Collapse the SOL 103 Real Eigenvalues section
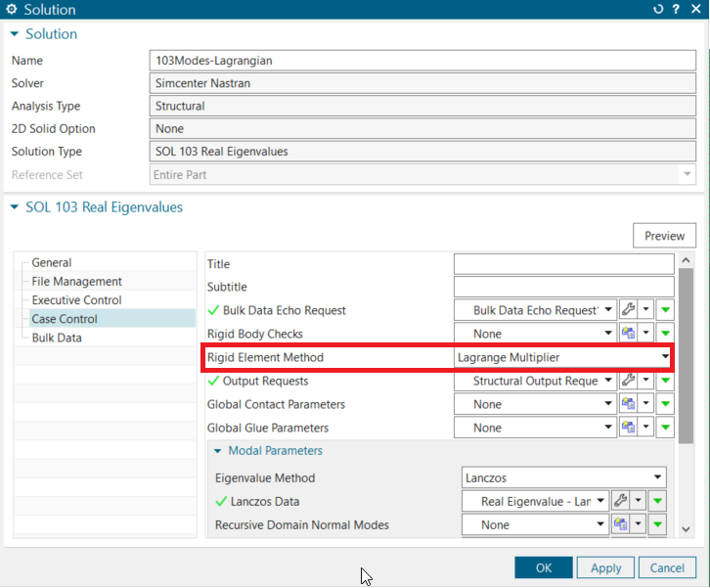This screenshot has width=710, height=588. 14,207
